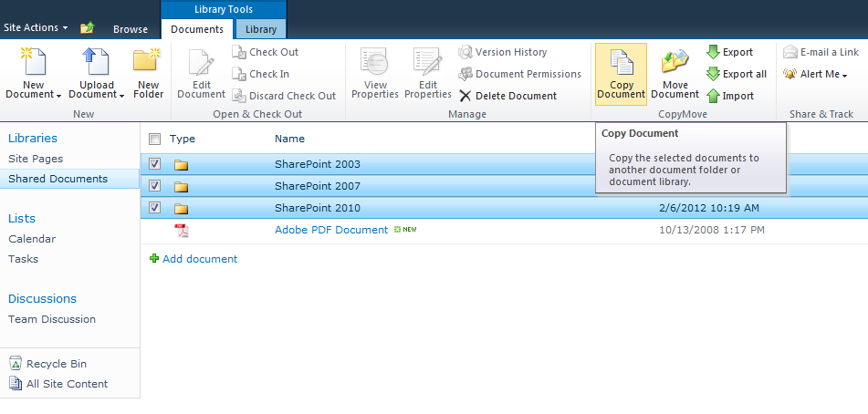Open Team Discussion
The image size is (868, 414).
pyautogui.click(x=52, y=319)
